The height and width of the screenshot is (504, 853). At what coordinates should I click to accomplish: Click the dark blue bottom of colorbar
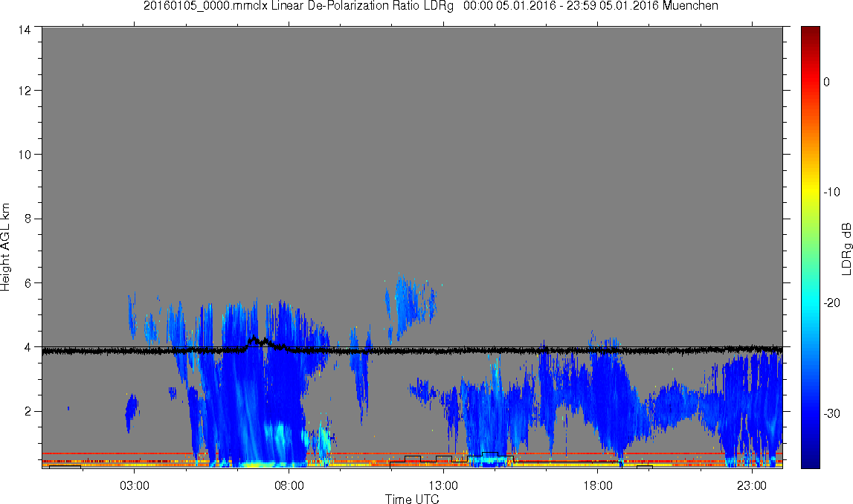tap(810, 461)
